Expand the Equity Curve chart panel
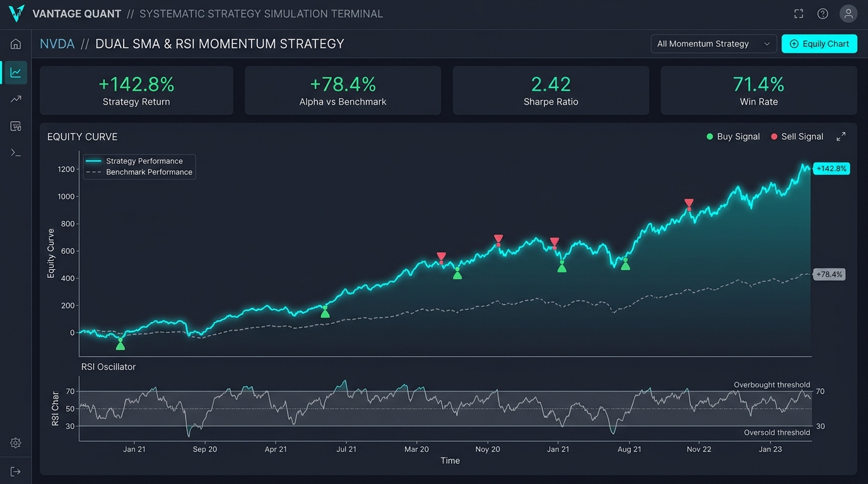The height and width of the screenshot is (484, 868). [x=841, y=137]
